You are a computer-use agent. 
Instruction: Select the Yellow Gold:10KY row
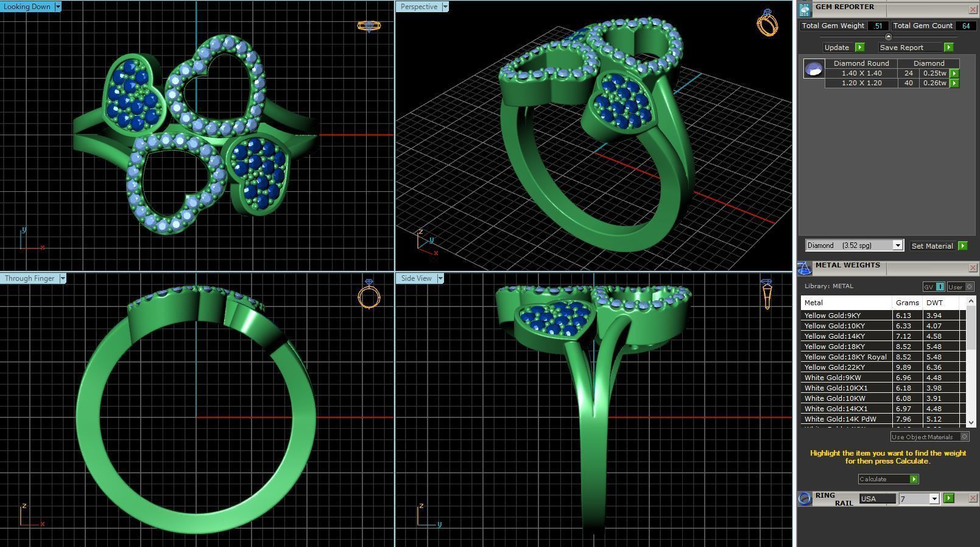click(x=883, y=326)
